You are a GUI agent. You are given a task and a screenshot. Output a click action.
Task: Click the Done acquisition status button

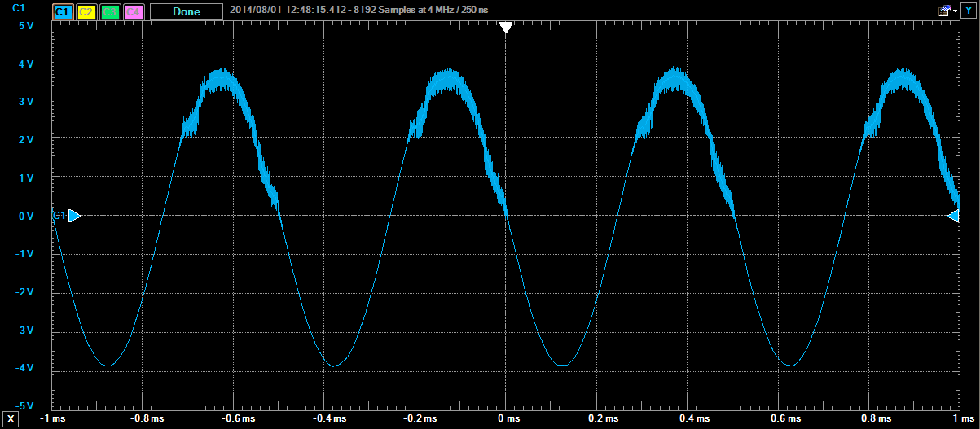click(187, 12)
